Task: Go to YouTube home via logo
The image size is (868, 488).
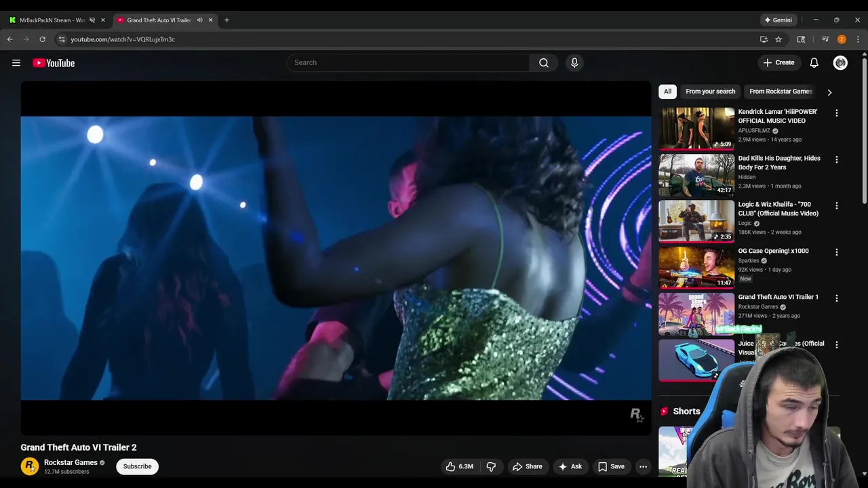Action: (54, 63)
